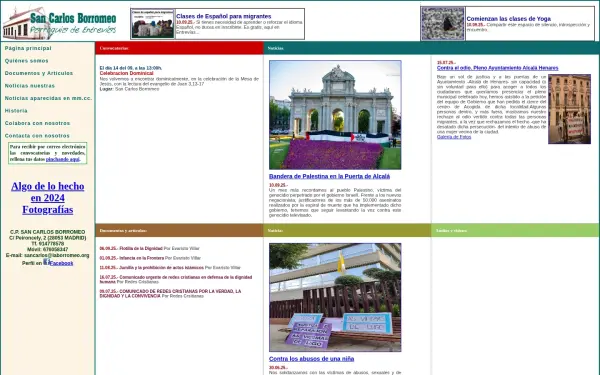Click the red 'Convocatorias' section header

(179, 48)
